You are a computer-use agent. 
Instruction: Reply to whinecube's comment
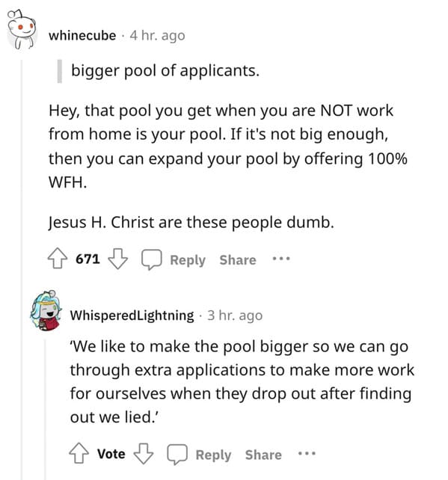pos(188,260)
